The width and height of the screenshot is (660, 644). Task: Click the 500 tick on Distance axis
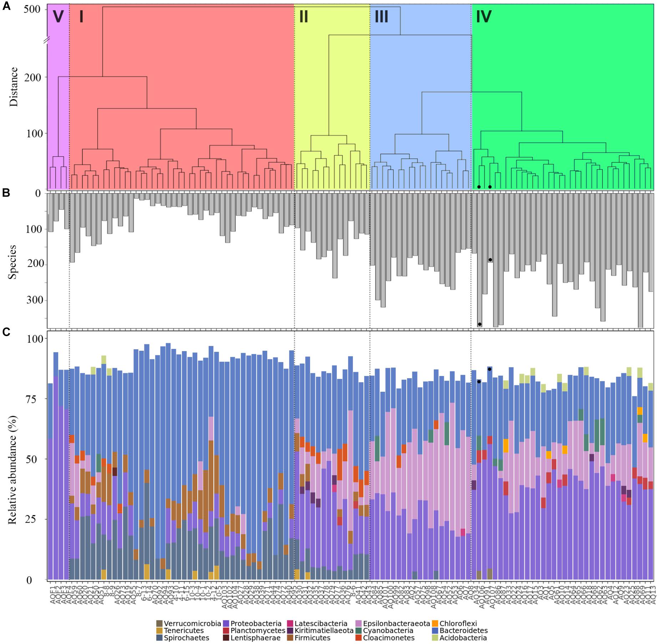click(32, 9)
